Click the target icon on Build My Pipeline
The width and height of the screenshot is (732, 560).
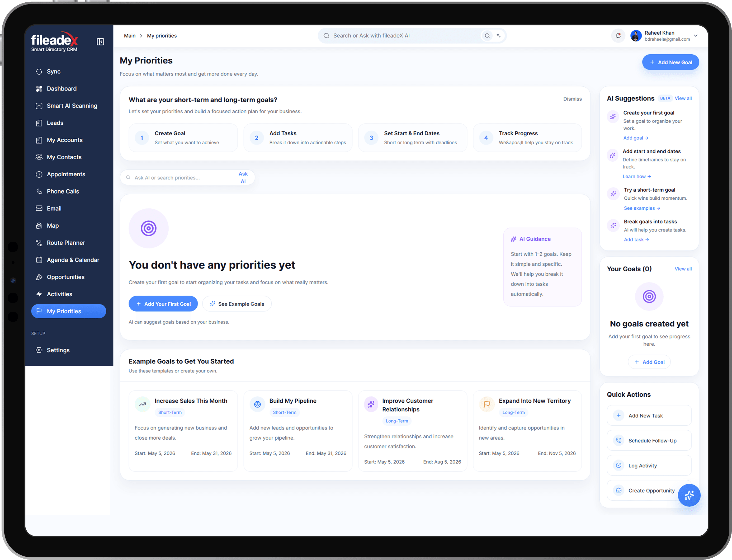[x=257, y=404]
